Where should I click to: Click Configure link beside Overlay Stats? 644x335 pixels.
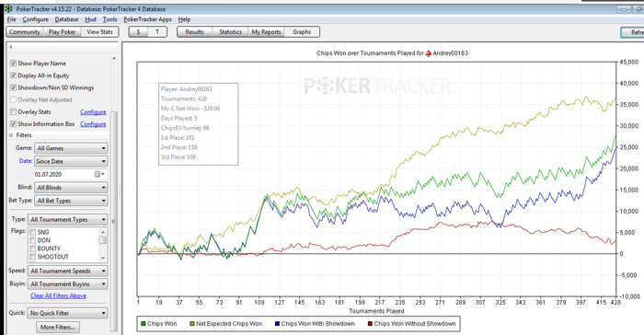(x=93, y=111)
